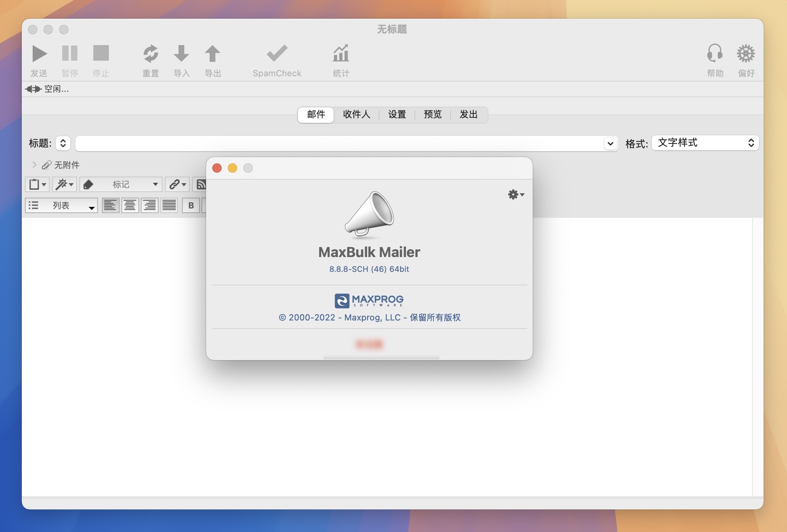Open the 预览 tab

pos(432,115)
